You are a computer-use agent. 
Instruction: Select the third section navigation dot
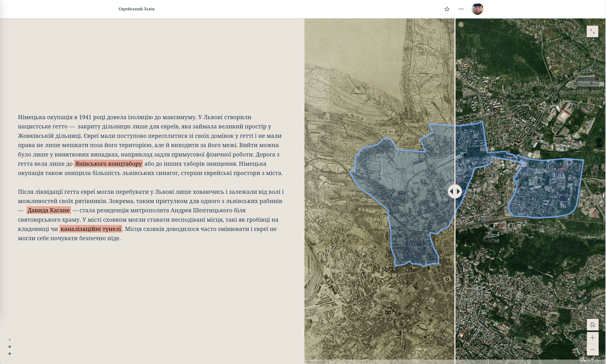pos(10,354)
